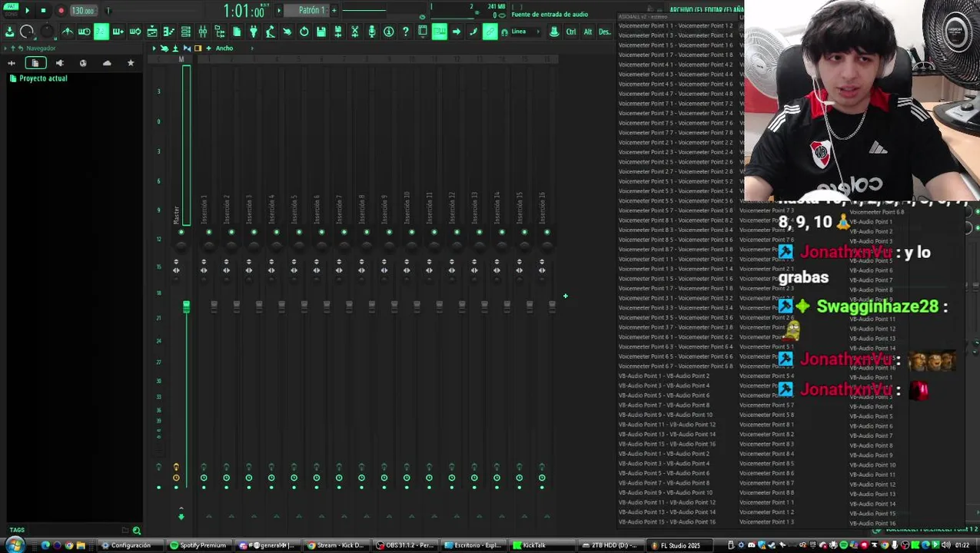The height and width of the screenshot is (553, 980).
Task: Click the files document toolbar icon
Action: coord(237,31)
